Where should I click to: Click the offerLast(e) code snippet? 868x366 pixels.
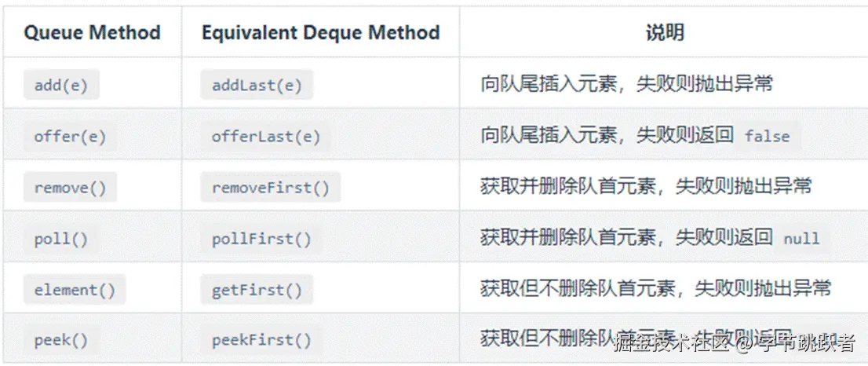265,137
